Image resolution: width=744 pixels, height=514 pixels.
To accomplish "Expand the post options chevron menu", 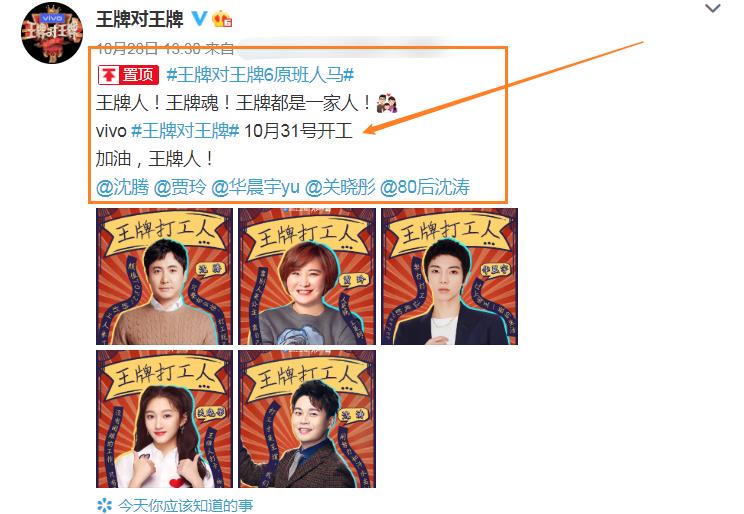I will point(713,9).
